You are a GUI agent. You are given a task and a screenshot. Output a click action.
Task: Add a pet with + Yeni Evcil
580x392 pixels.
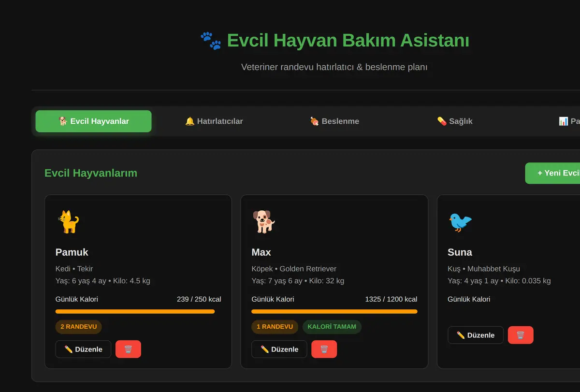553,173
